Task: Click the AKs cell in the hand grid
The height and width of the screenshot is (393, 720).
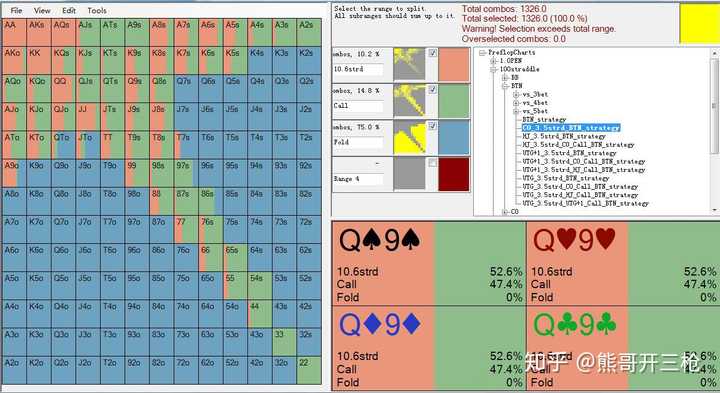Action: (x=39, y=32)
